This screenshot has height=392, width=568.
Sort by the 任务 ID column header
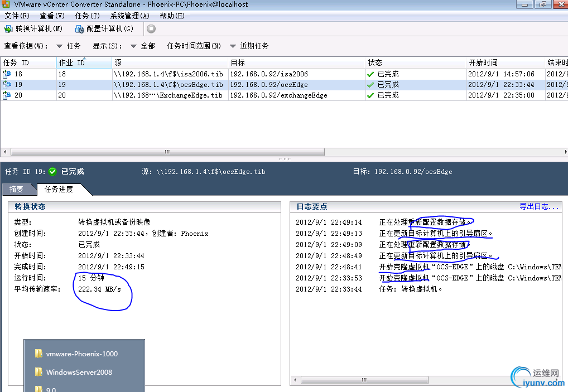point(28,62)
